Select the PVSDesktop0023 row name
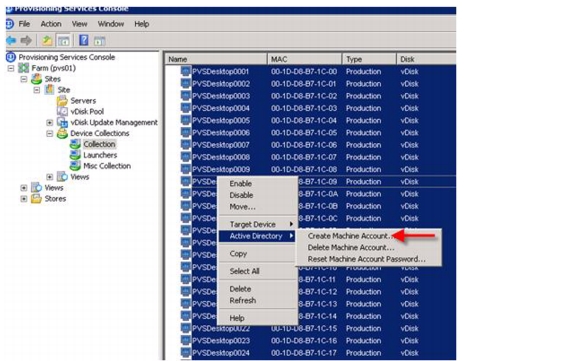The height and width of the screenshot is (361, 576). coord(221,340)
